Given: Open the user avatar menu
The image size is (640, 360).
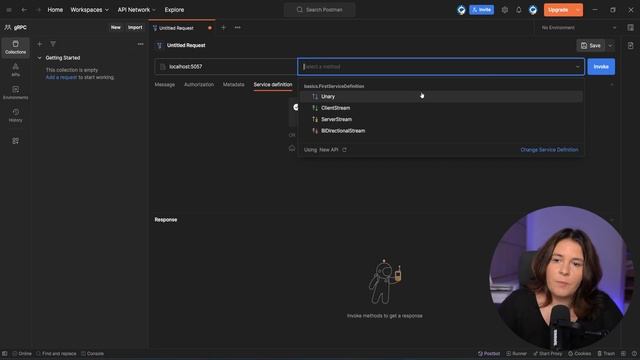Looking at the screenshot, I should click(533, 10).
